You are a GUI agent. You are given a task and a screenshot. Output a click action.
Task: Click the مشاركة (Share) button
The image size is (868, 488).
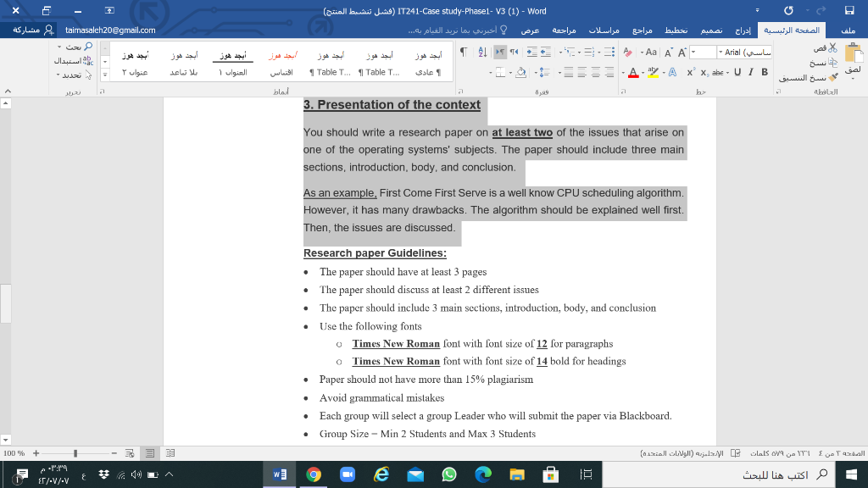coord(28,28)
